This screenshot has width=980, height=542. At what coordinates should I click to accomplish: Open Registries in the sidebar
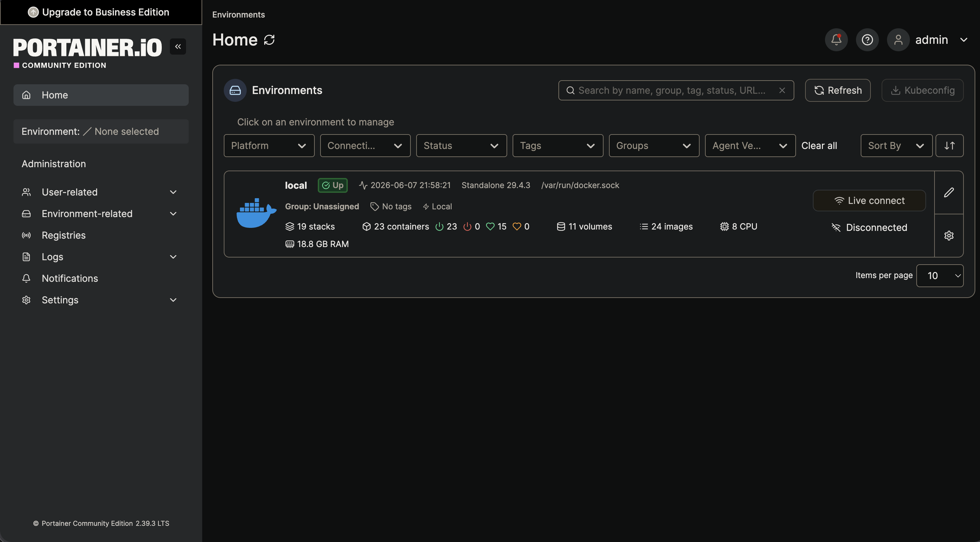pos(101,235)
